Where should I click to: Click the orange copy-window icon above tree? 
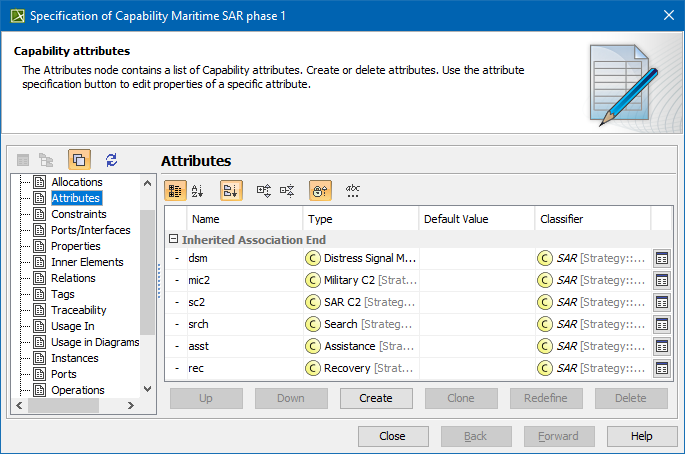pos(79,160)
